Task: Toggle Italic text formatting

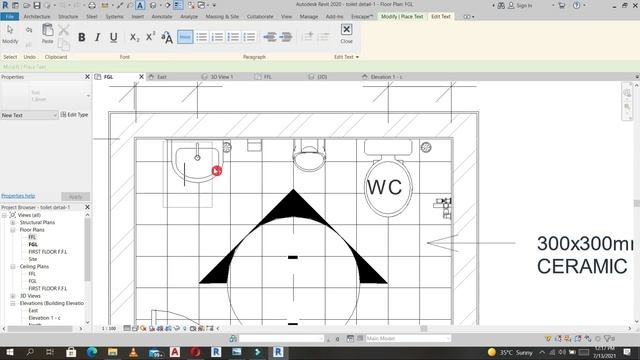Action: 97,37
